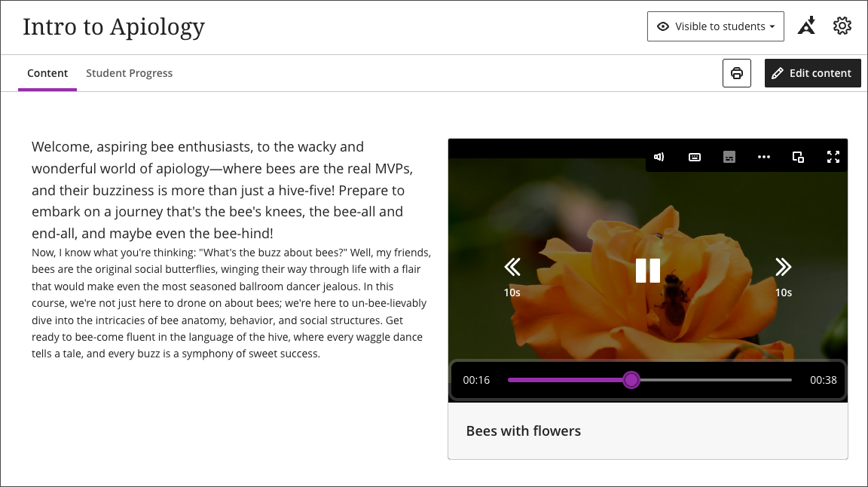
Task: Open the video keyboard shortcuts icon
Action: point(694,157)
